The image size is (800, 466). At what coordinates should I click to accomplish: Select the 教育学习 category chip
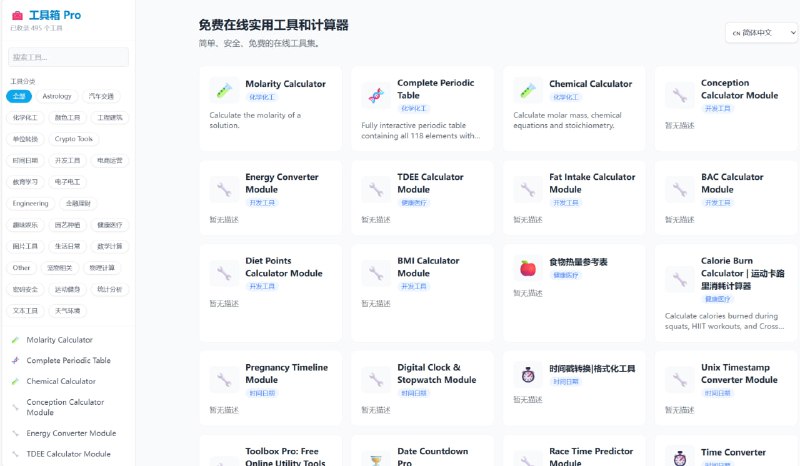tap(25, 182)
